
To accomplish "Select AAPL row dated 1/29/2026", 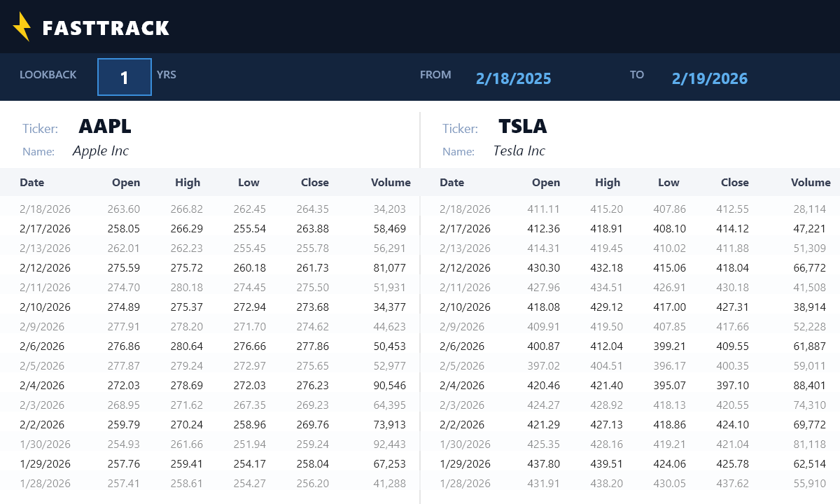I will (x=210, y=463).
